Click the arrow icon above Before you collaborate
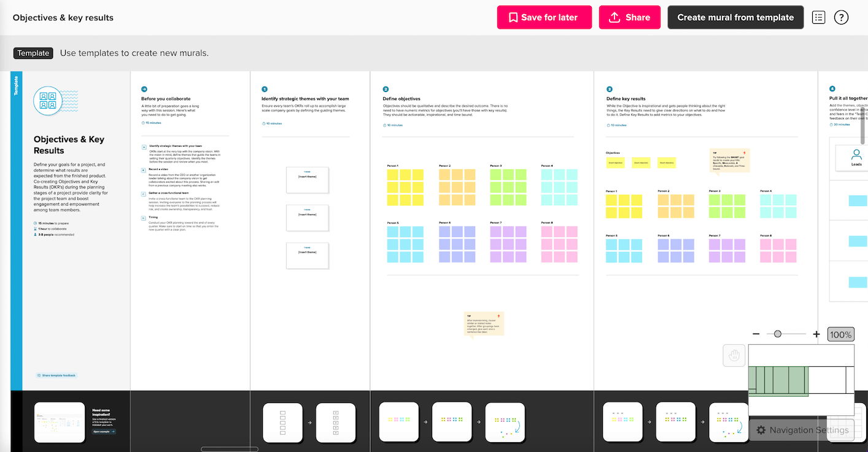The height and width of the screenshot is (452, 868). pyautogui.click(x=144, y=89)
